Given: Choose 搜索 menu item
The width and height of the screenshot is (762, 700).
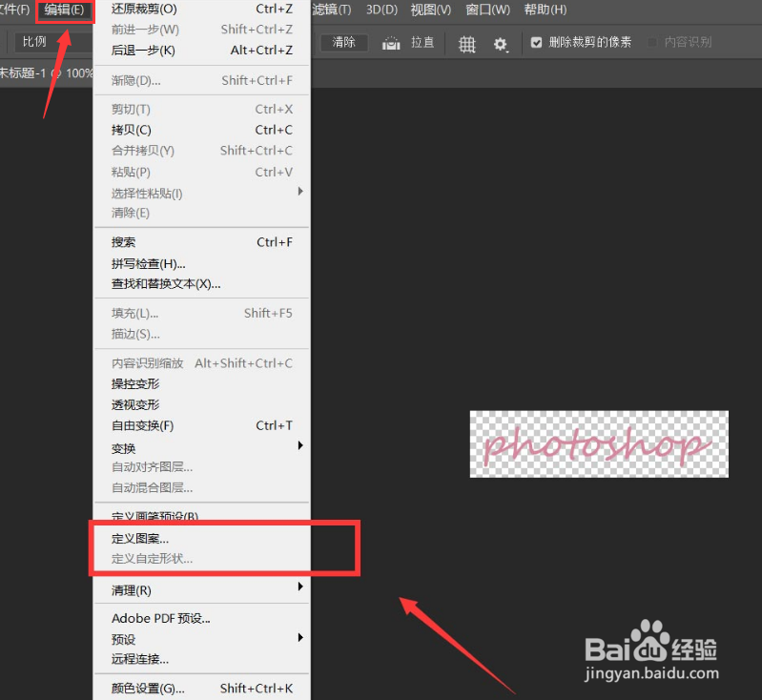Looking at the screenshot, I should (x=201, y=242).
